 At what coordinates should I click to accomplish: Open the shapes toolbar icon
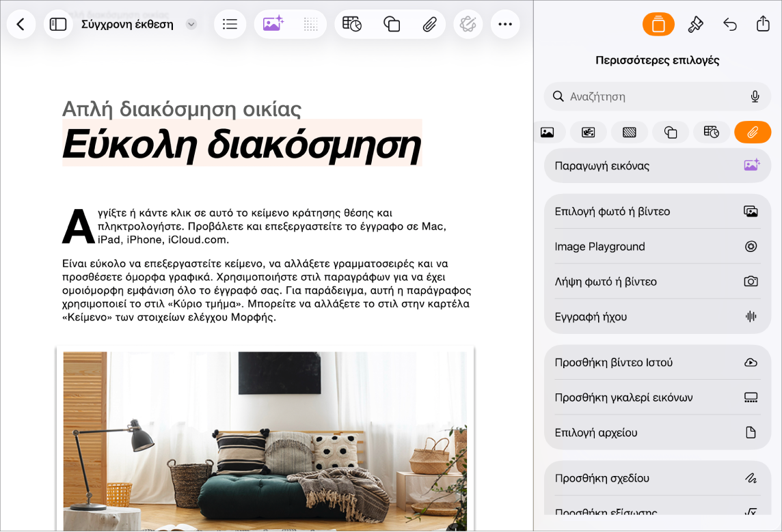(x=392, y=24)
